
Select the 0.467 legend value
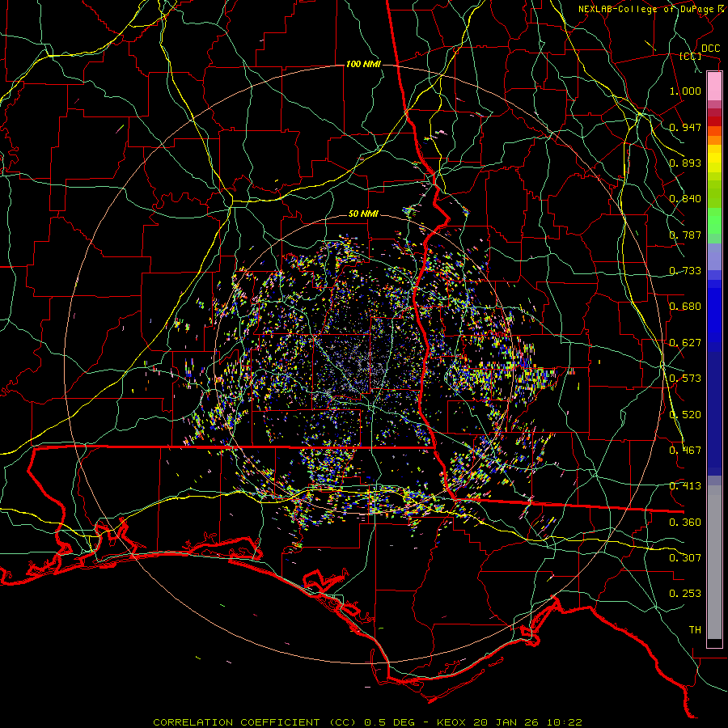coord(685,451)
